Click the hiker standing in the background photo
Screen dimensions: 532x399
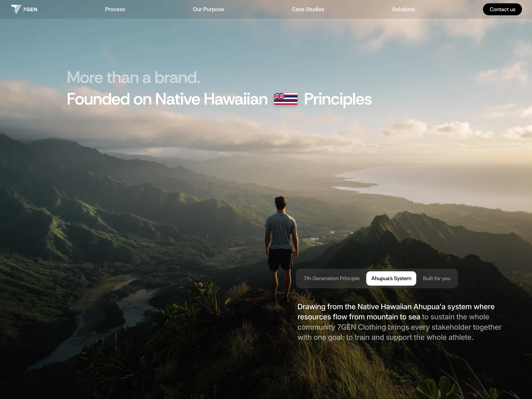tap(281, 248)
